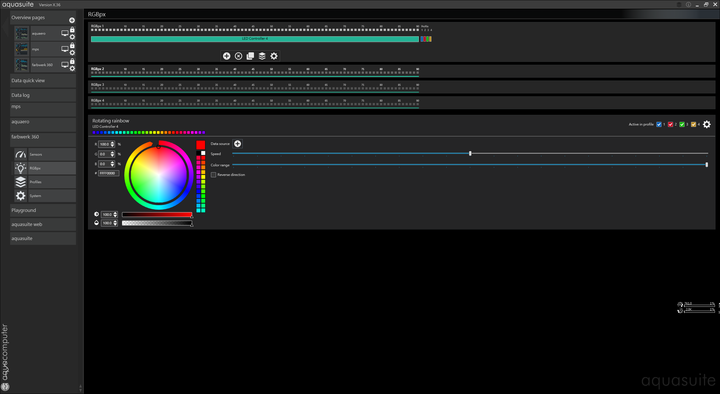Open RGBpx 1 settings gear in toolbar
Screen dimensions: 720x394
point(274,56)
